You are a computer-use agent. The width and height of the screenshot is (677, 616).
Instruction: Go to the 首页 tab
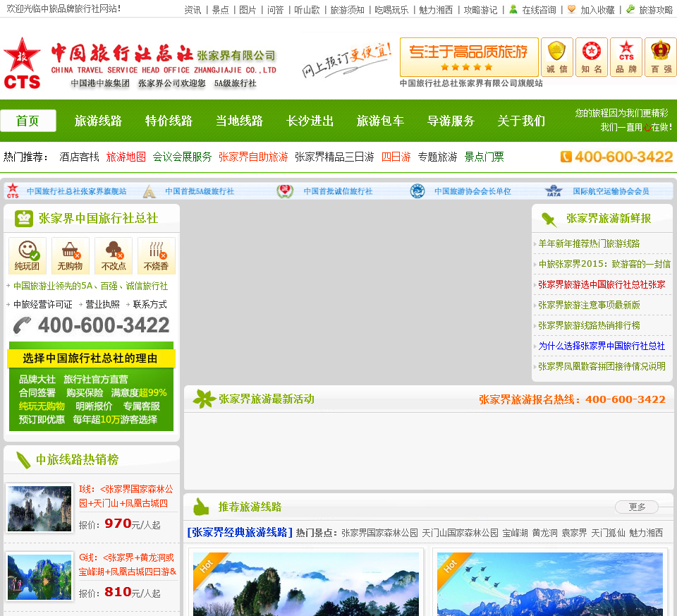(x=28, y=121)
